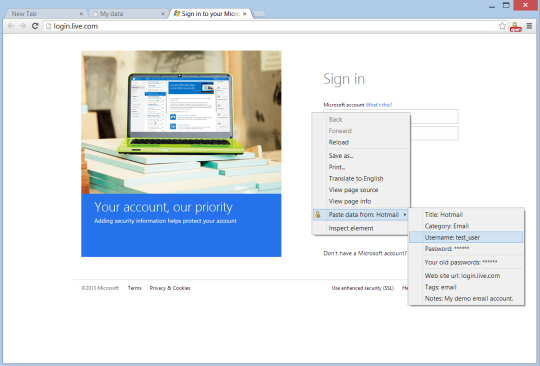This screenshot has width=540, height=366.
Task: Bookmark the page using the star icon
Action: (x=502, y=26)
